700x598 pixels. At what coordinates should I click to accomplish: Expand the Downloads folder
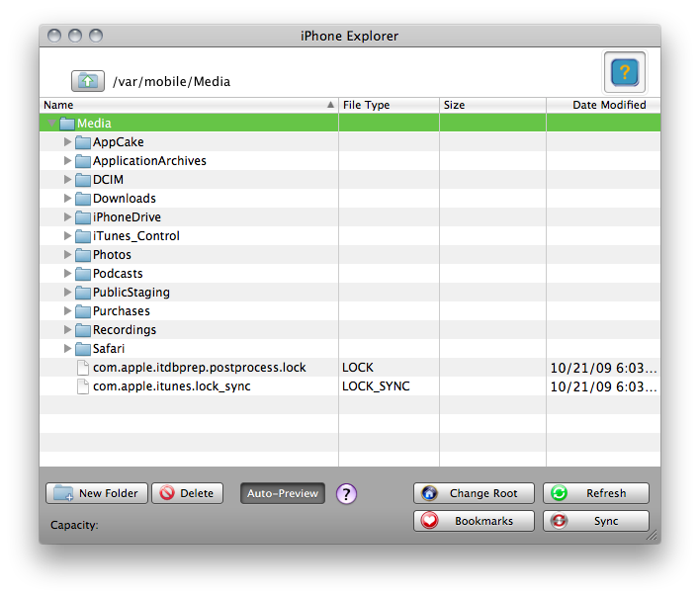[67, 198]
